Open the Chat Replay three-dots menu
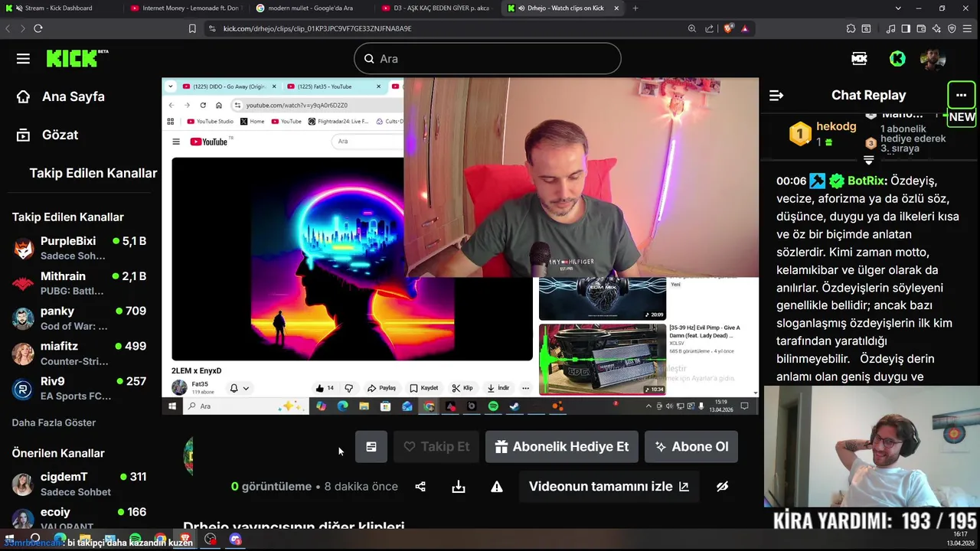The height and width of the screenshot is (551, 980). point(962,96)
